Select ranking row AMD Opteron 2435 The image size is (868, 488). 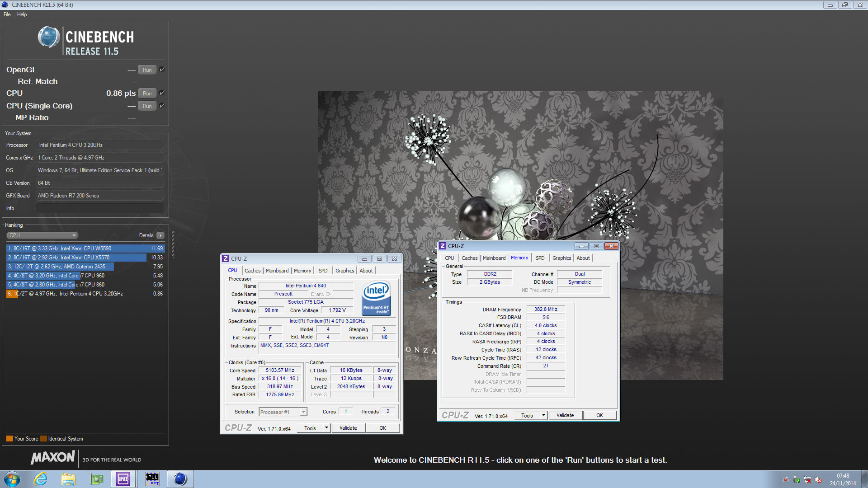(85, 267)
